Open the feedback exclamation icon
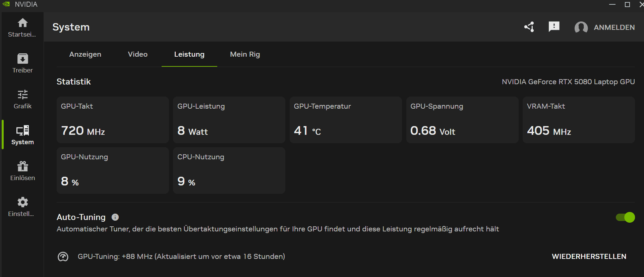644x277 pixels. (x=554, y=26)
